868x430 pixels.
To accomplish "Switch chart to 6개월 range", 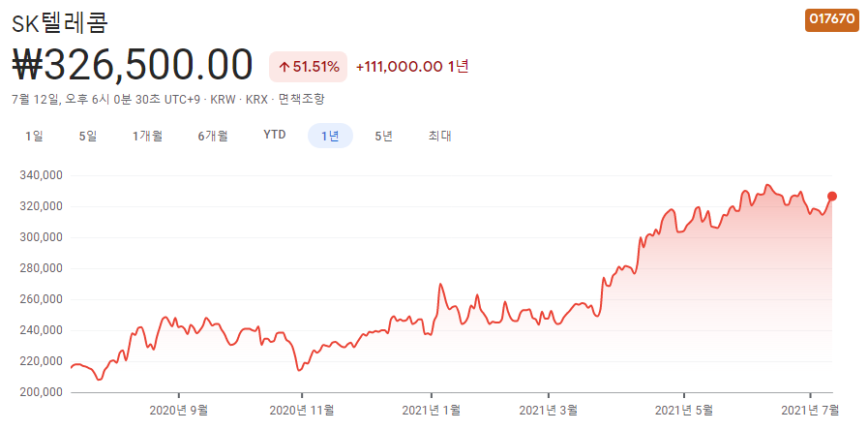I will (x=213, y=136).
